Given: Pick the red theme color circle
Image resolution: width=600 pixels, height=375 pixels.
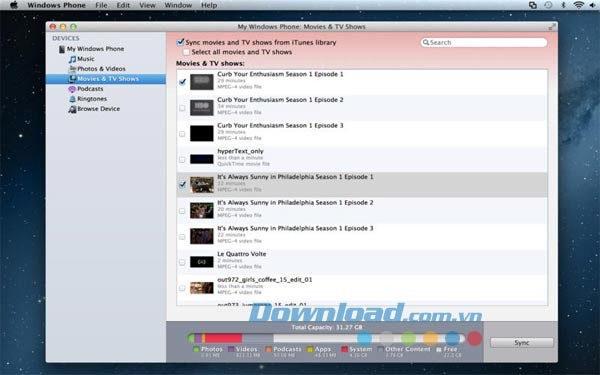Looking at the screenshot, I should (x=474, y=338).
